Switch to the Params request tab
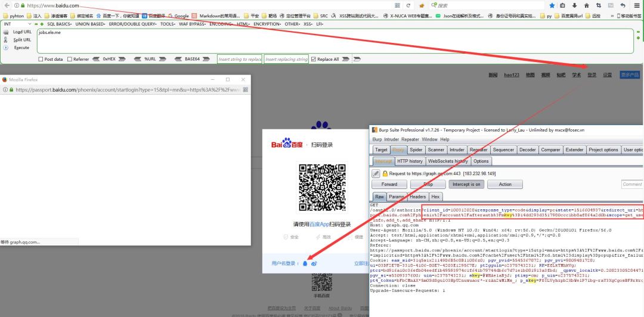The height and width of the screenshot is (317, 644). coord(397,197)
